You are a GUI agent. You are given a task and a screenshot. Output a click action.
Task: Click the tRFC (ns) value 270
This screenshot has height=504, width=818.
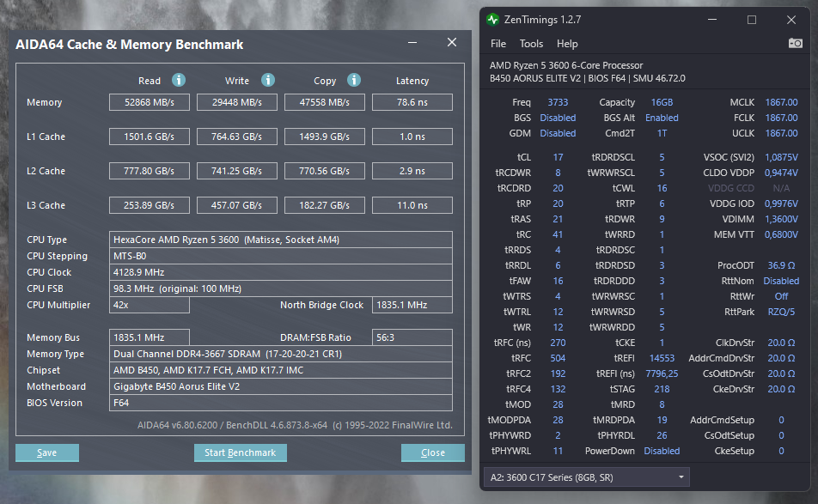pyautogui.click(x=558, y=343)
